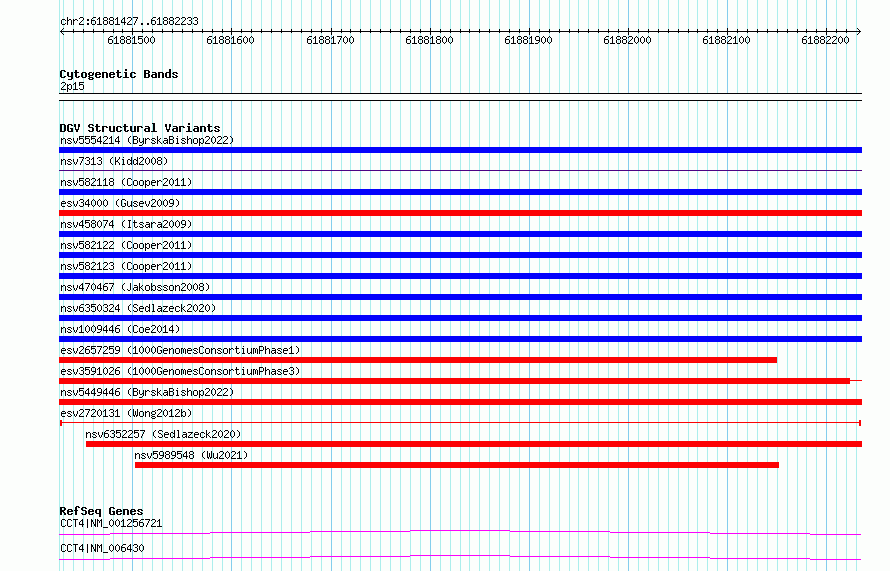Select the red bar for esv2657259
This screenshot has width=890, height=571.
[418, 360]
